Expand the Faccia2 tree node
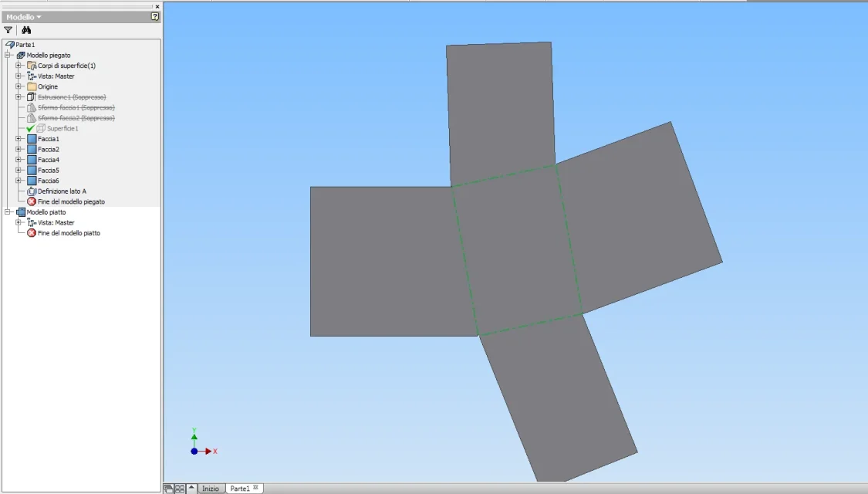The image size is (868, 494). (19, 150)
